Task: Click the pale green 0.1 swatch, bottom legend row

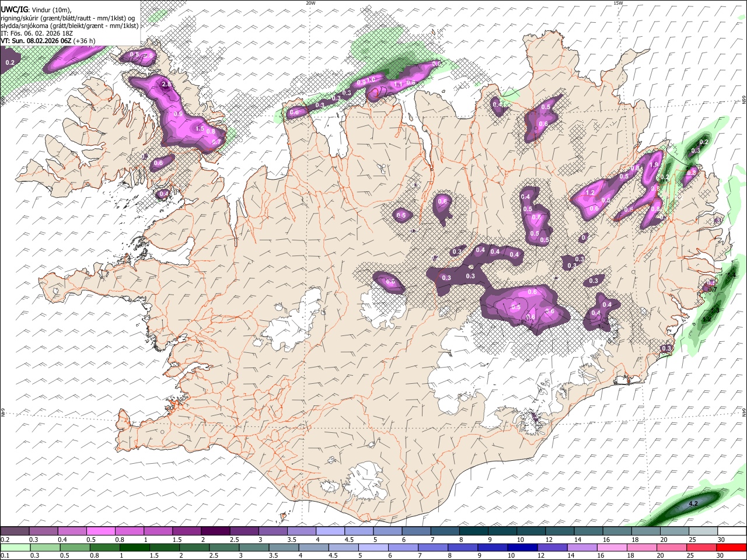Action: tap(15, 547)
